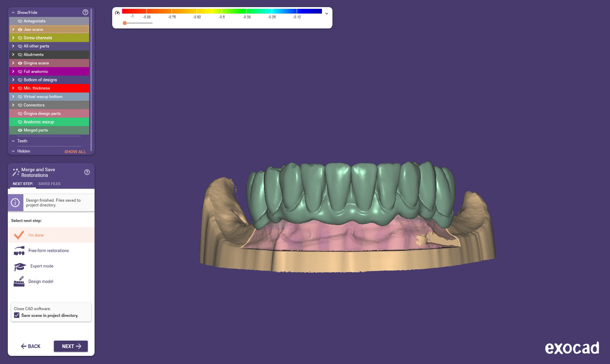The width and height of the screenshot is (610, 364).
Task: Click the color scale gauge icon
Action: 117,13
